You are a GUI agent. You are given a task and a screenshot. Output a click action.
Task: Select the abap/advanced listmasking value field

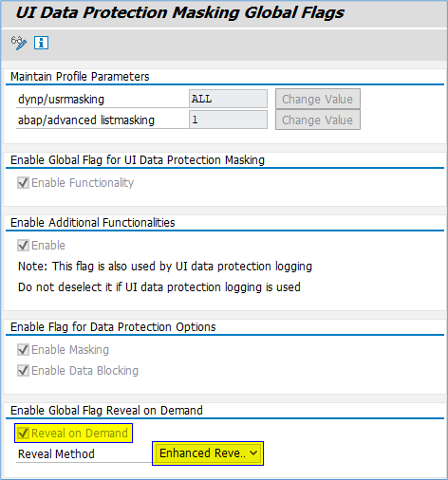coord(228,120)
